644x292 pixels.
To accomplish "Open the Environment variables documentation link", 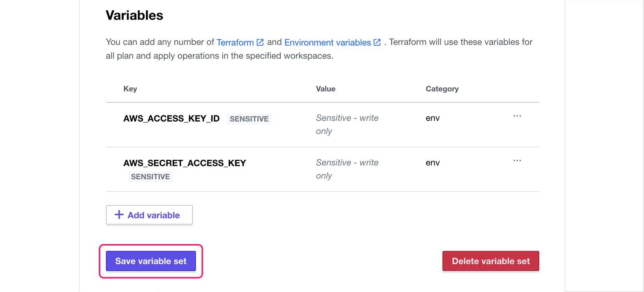I will [333, 42].
